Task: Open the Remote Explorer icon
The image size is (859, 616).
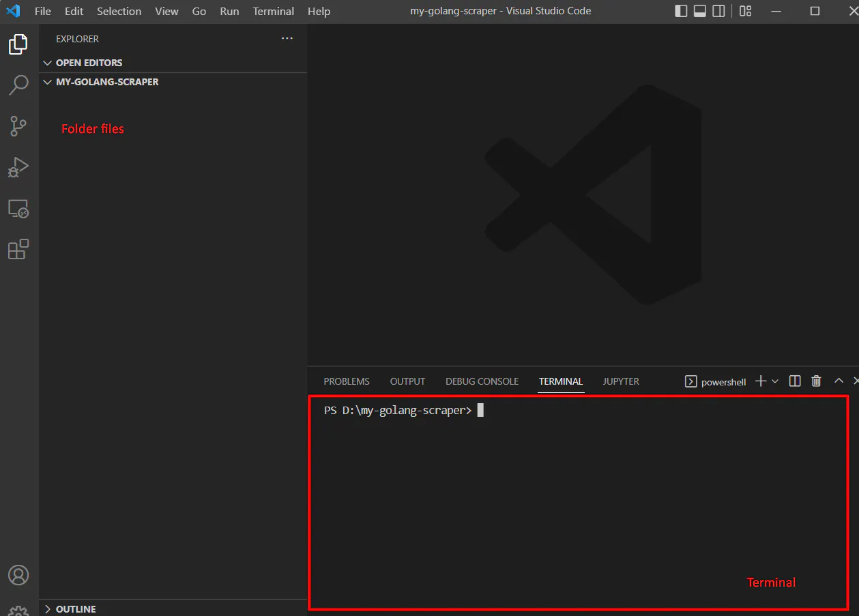Action: [18, 208]
